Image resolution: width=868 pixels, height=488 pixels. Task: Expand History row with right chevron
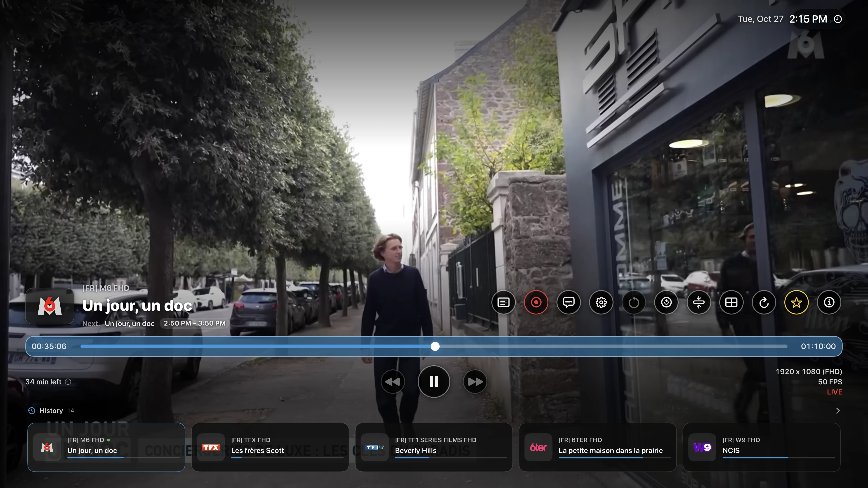pos(838,411)
